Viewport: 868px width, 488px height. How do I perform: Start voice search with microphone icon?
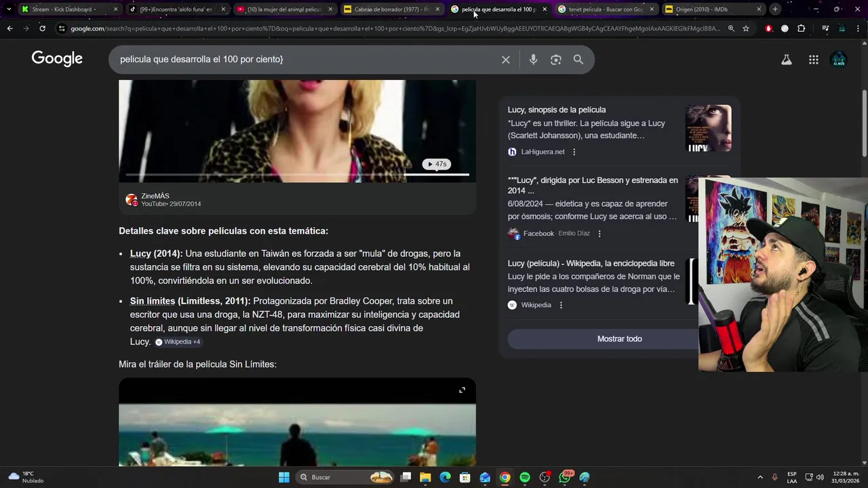tap(533, 60)
